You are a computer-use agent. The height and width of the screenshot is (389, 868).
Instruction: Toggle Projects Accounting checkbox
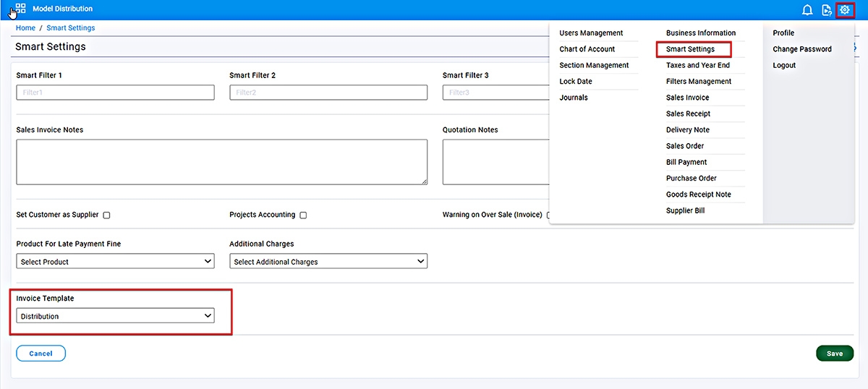[303, 215]
